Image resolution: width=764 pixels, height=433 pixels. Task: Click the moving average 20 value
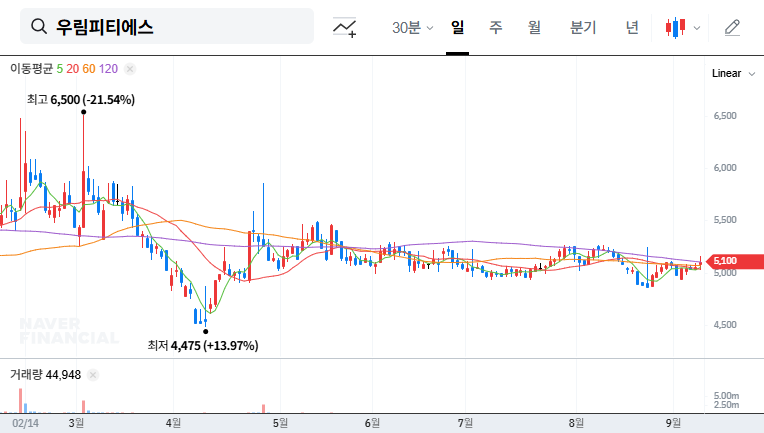(x=73, y=69)
